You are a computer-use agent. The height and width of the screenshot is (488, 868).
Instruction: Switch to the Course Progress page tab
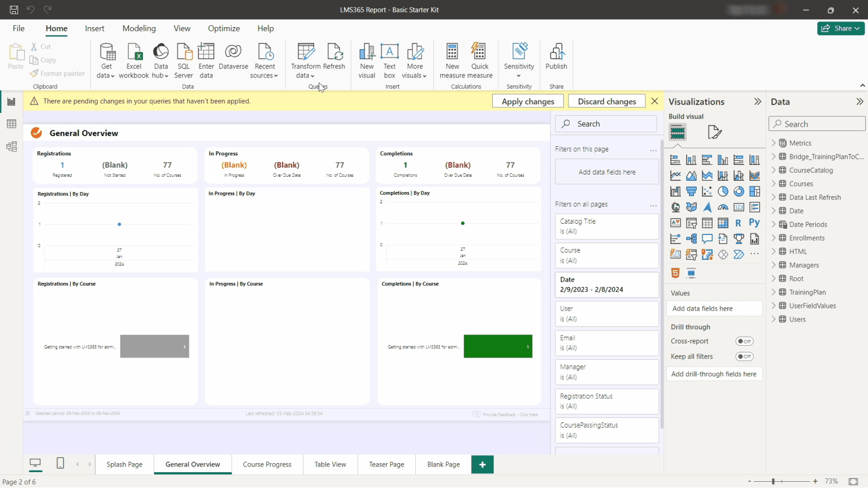pos(267,464)
